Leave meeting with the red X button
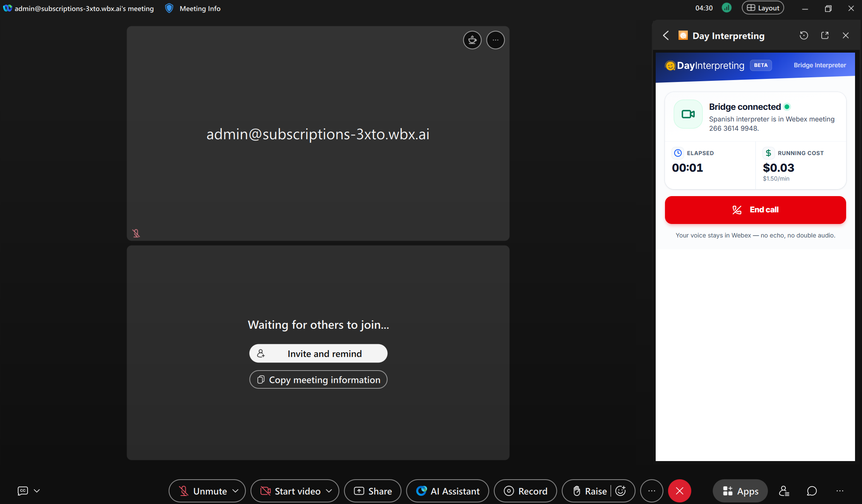862x504 pixels. 679,491
